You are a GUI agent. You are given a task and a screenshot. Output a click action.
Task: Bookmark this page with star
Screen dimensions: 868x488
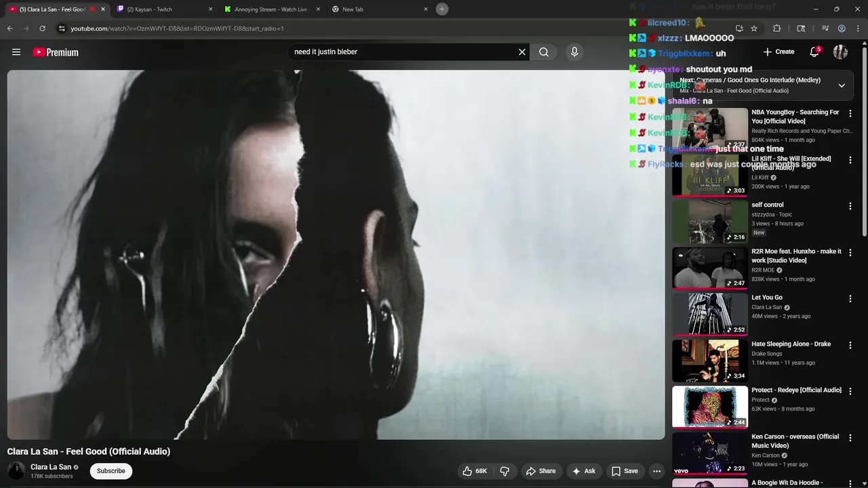pyautogui.click(x=754, y=28)
